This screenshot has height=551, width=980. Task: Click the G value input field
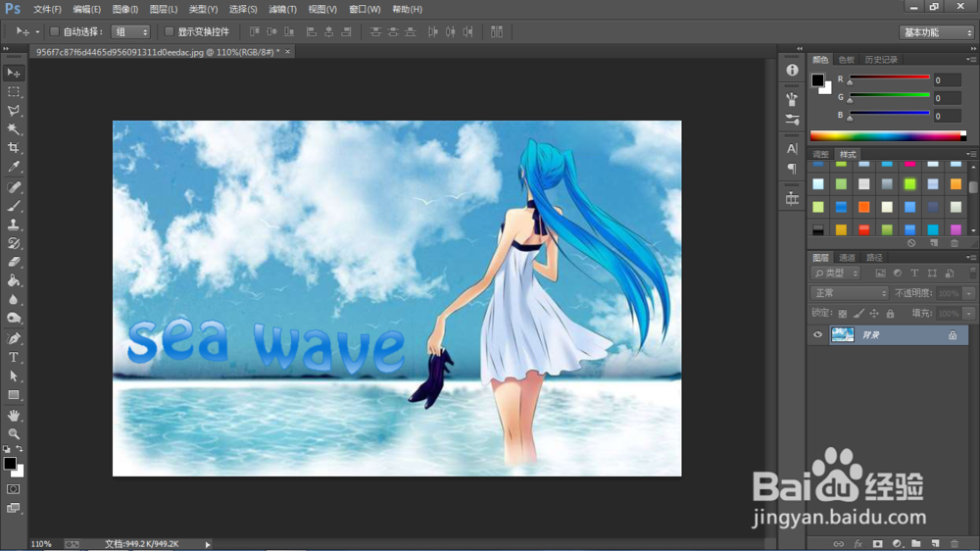pyautogui.click(x=947, y=98)
